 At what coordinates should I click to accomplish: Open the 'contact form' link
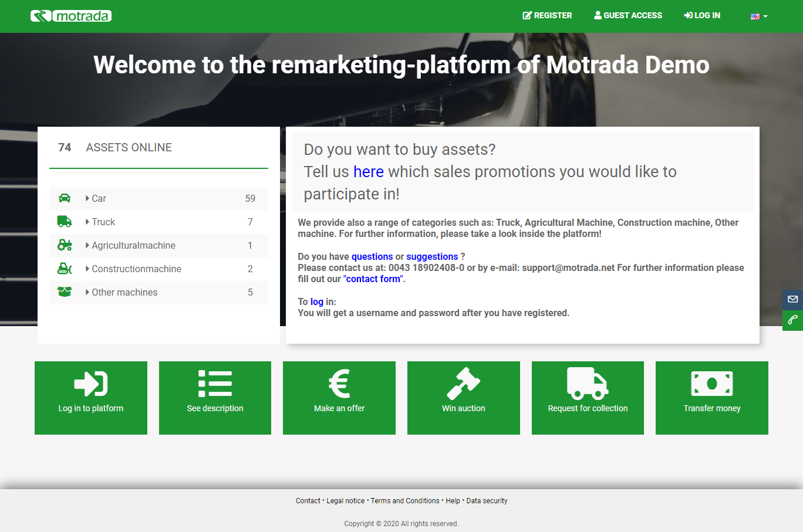click(373, 279)
